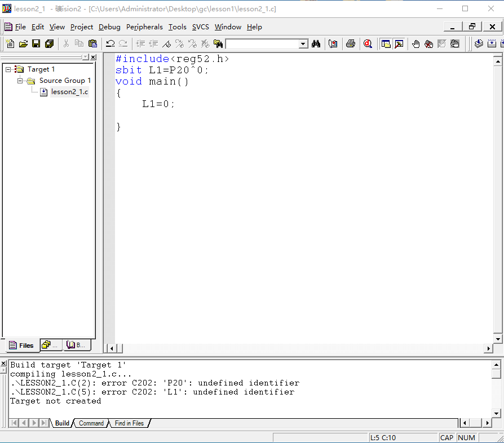Click the Redo arrow icon
The image size is (504, 443).
pyautogui.click(x=123, y=44)
